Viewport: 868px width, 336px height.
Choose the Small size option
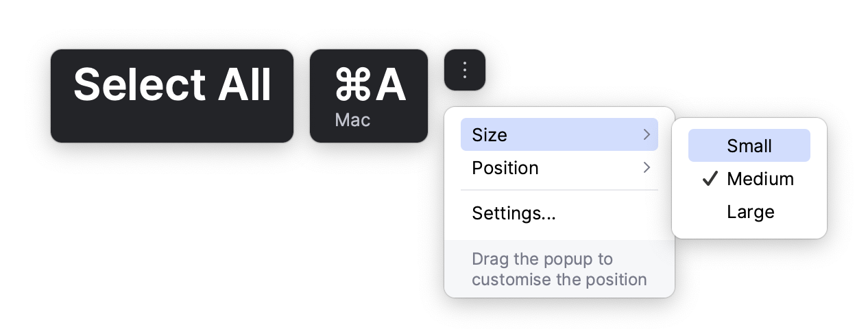coord(749,146)
